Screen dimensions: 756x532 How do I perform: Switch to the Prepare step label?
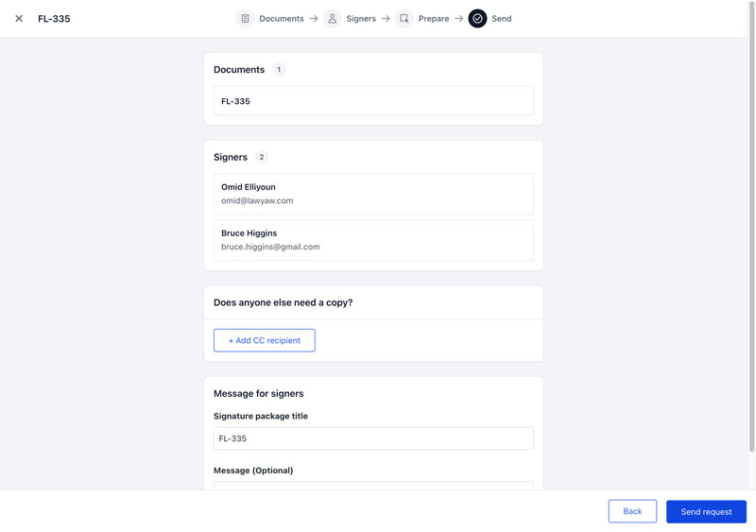coord(434,19)
